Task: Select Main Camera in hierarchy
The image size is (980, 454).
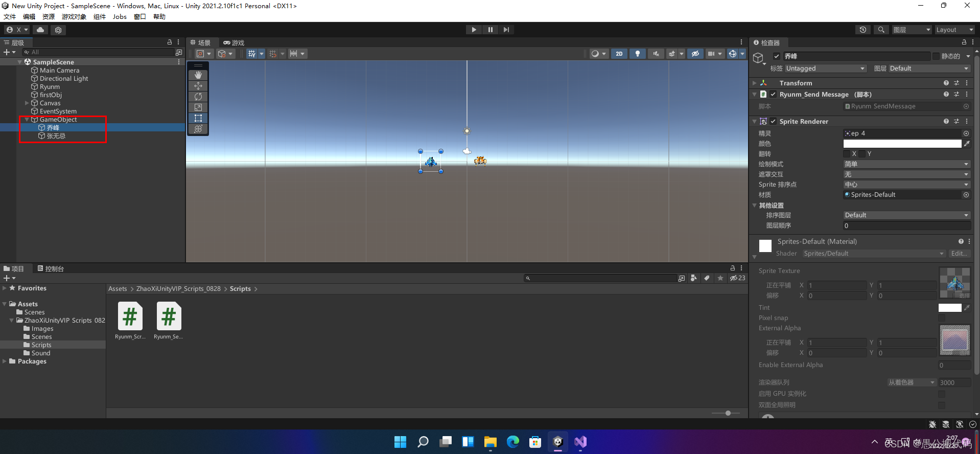Action: (x=59, y=71)
